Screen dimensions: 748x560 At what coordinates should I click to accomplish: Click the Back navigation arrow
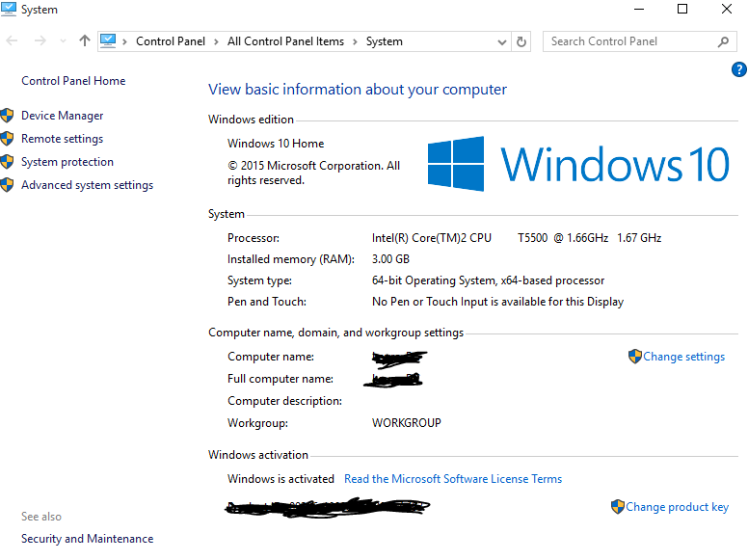pyautogui.click(x=12, y=41)
